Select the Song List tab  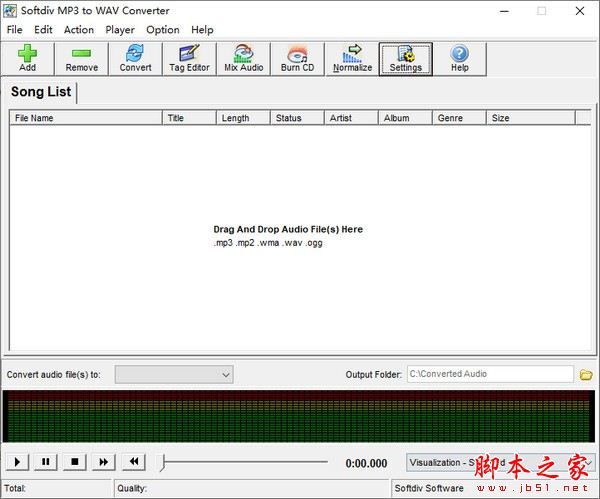point(41,92)
